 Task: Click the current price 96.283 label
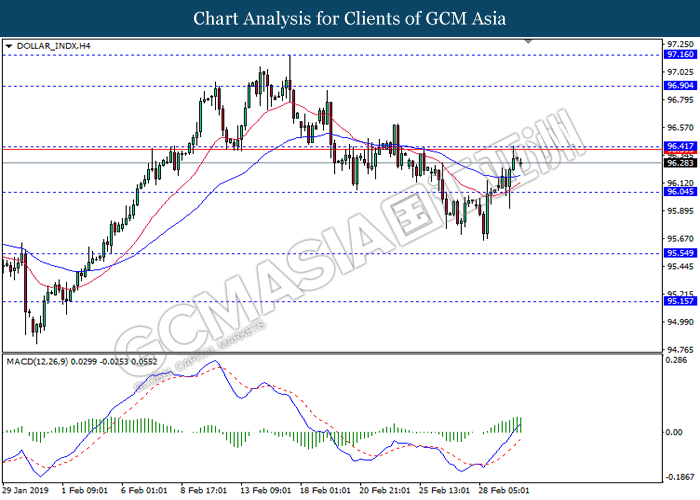click(x=680, y=163)
